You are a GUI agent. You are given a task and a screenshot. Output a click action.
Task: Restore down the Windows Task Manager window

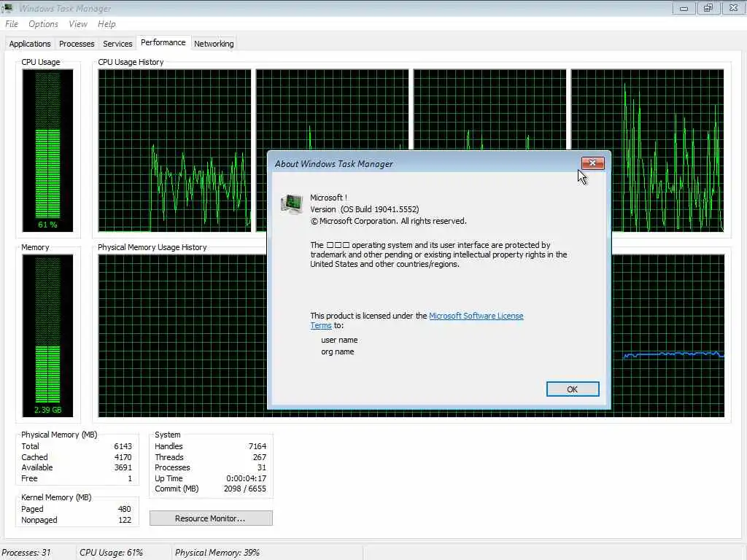(x=708, y=8)
